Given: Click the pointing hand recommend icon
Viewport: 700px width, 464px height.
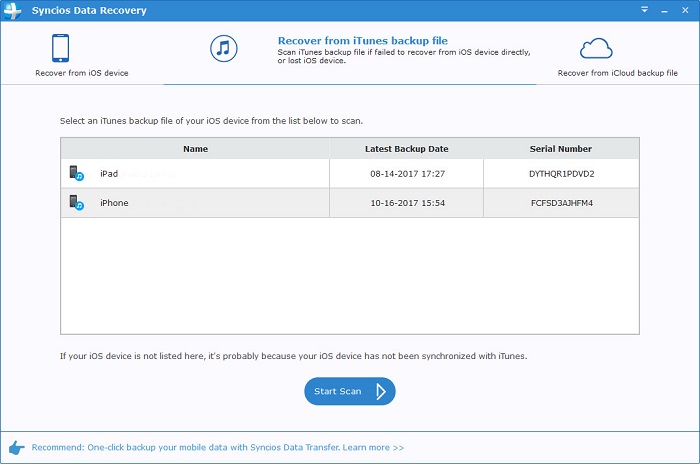Looking at the screenshot, I should (17, 447).
